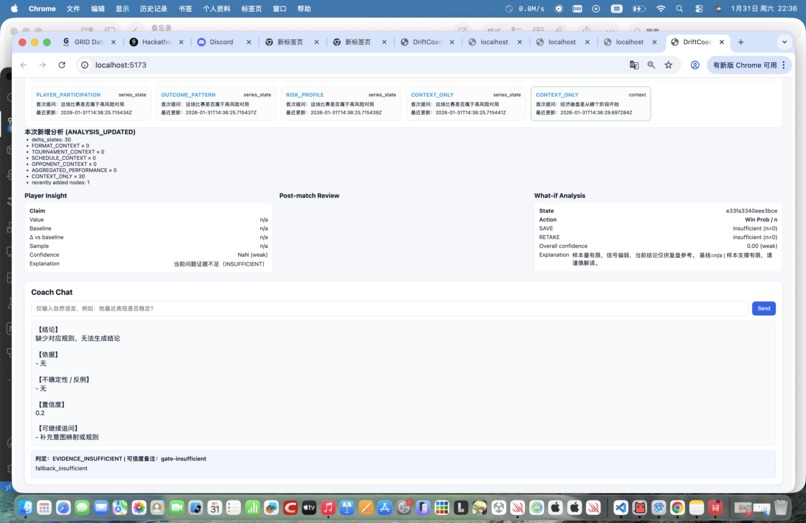Open Finder from the Dock
This screenshot has height=523, width=806.
pyautogui.click(x=25, y=508)
